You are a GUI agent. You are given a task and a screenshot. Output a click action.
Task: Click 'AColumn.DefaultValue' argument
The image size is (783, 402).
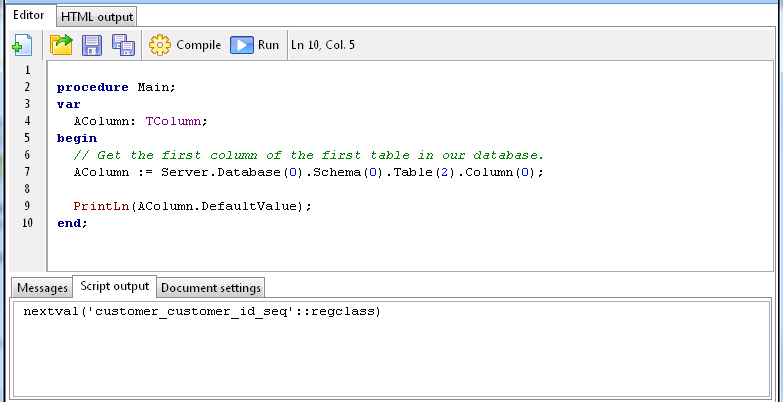pos(217,206)
